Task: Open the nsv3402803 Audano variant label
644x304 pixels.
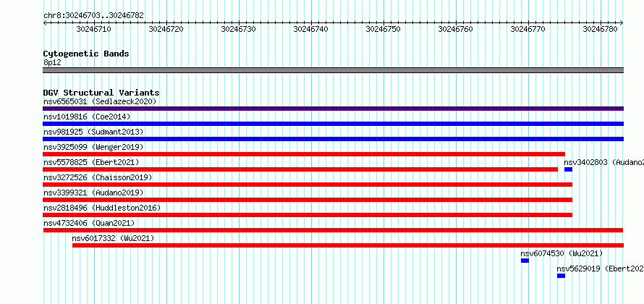Action: [603, 162]
